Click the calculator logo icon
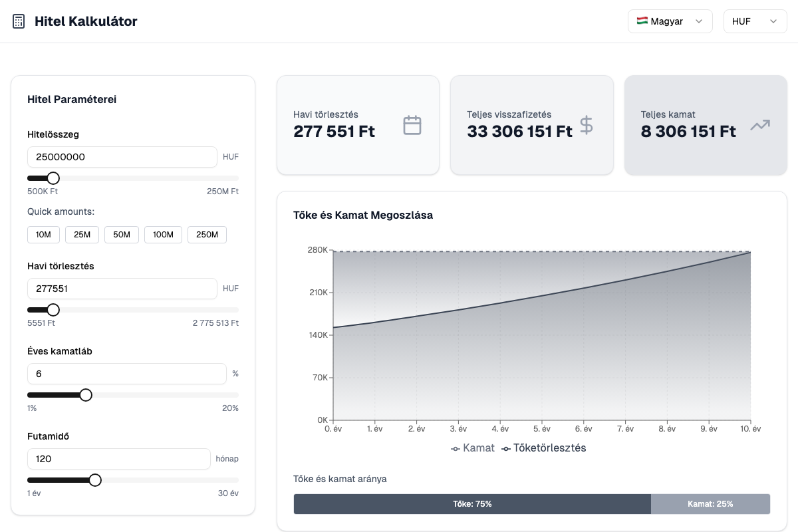This screenshot has width=798, height=532. pyautogui.click(x=19, y=21)
